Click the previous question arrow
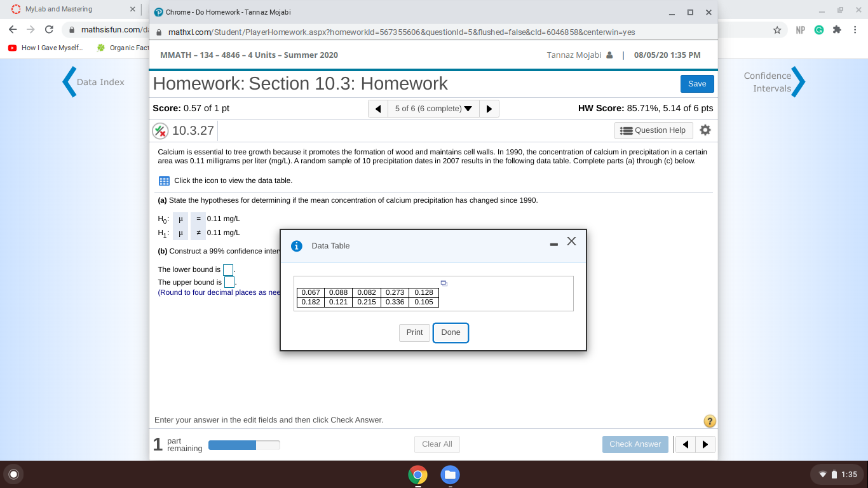This screenshot has width=868, height=488. (x=378, y=108)
